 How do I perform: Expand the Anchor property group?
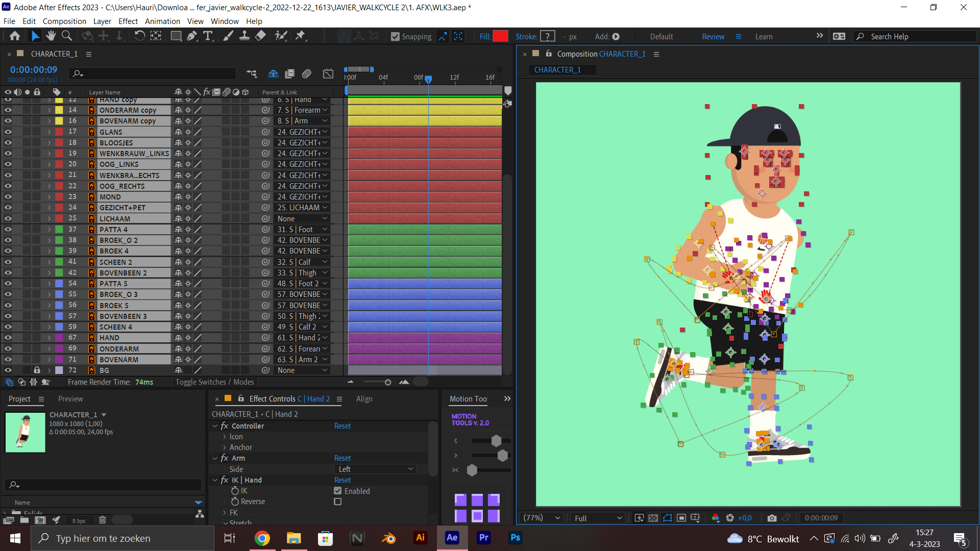click(225, 447)
